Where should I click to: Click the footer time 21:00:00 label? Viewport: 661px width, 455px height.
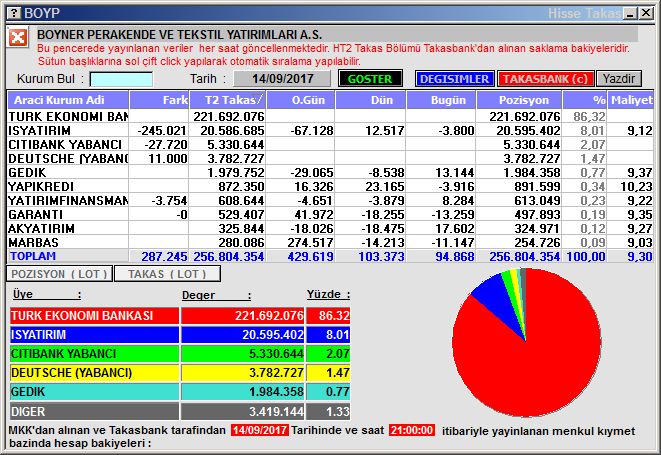[x=412, y=430]
